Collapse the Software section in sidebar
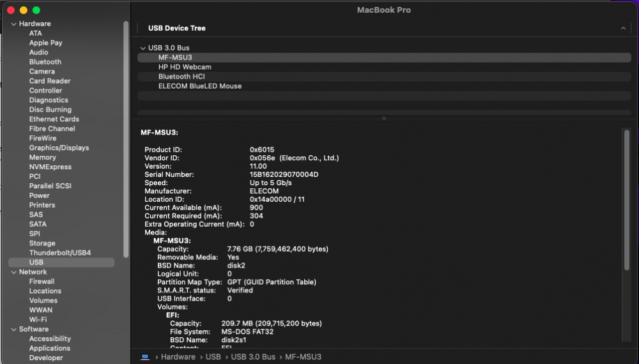 pos(13,330)
